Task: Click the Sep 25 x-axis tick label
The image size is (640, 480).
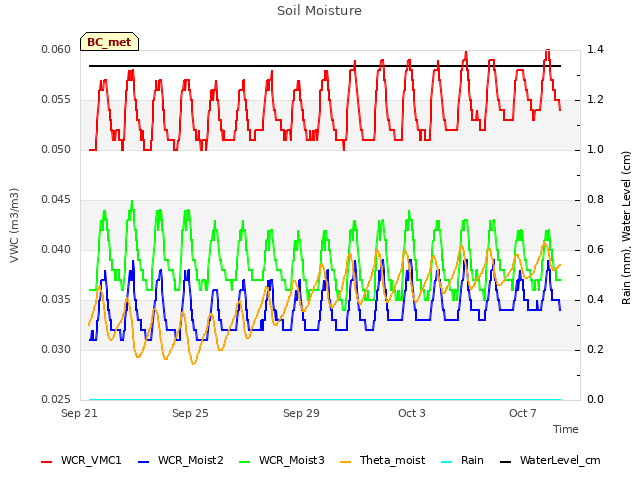Action: 190,413
